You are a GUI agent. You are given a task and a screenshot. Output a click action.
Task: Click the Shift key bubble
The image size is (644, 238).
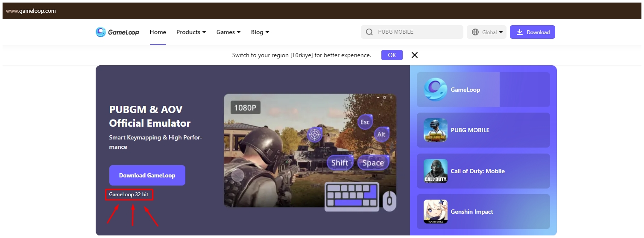pyautogui.click(x=340, y=163)
